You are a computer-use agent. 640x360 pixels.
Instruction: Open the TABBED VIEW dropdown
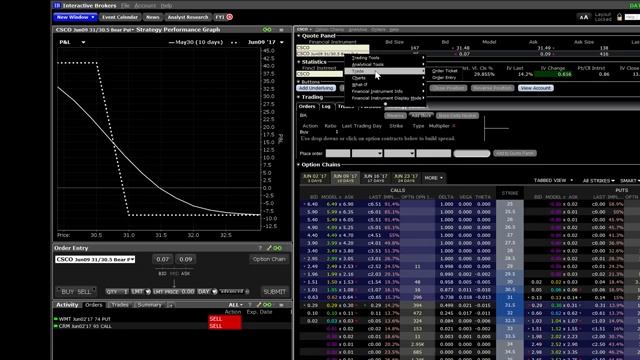553,180
